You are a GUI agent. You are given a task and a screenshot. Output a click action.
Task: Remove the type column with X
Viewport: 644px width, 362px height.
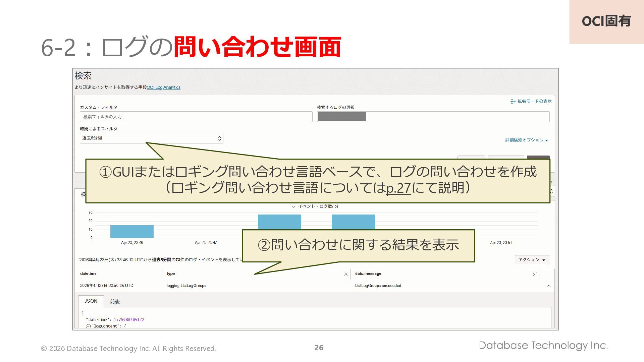coord(346,274)
